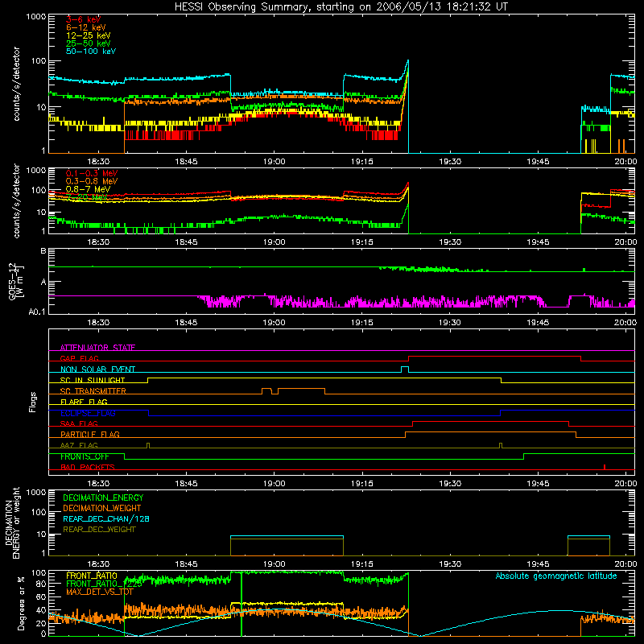Select the PARTICLE_FLAG label
The height and width of the screenshot is (644, 644).
click(x=90, y=435)
